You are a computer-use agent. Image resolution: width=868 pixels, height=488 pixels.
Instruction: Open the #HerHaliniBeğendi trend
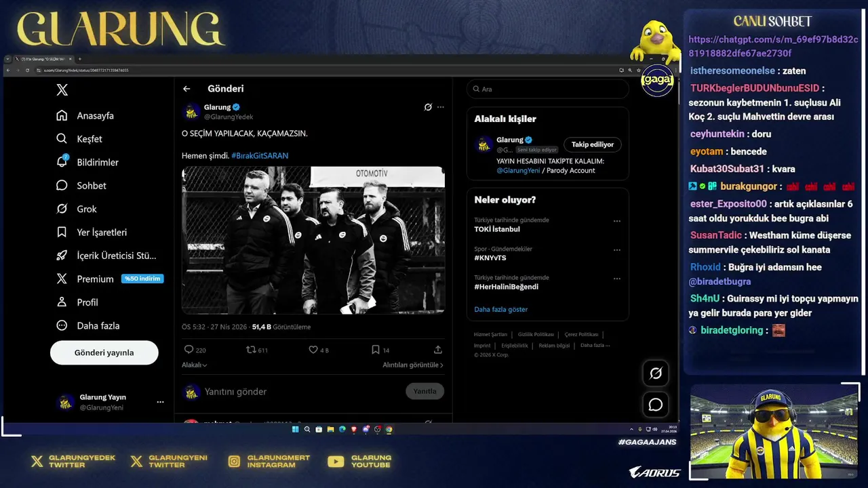(x=506, y=287)
